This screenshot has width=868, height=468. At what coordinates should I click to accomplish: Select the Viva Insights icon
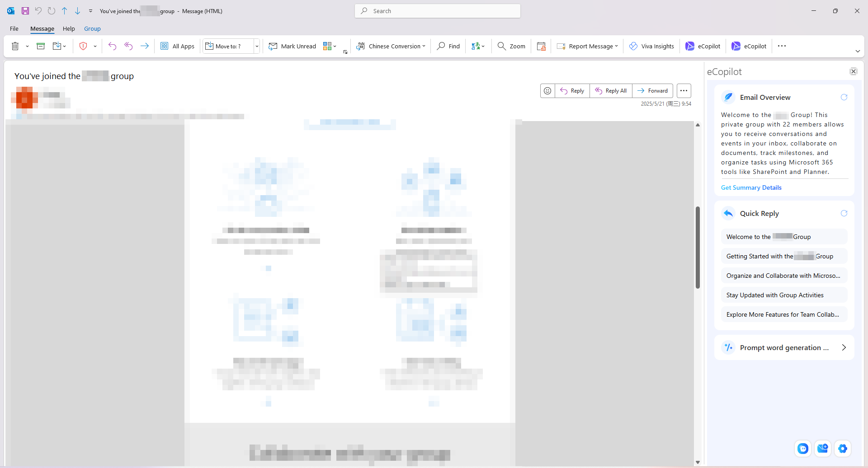pos(651,46)
